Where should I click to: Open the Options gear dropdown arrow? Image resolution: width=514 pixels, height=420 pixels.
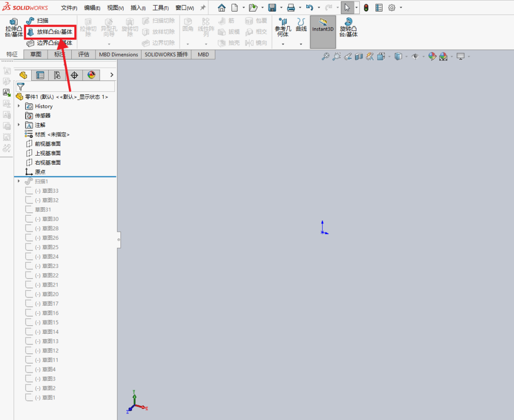[x=401, y=8]
